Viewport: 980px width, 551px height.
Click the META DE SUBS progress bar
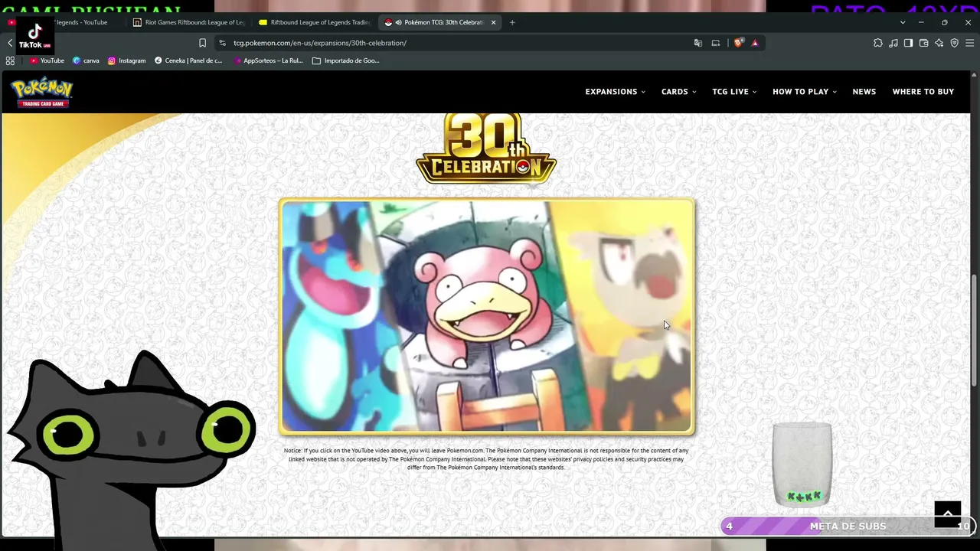[850, 526]
